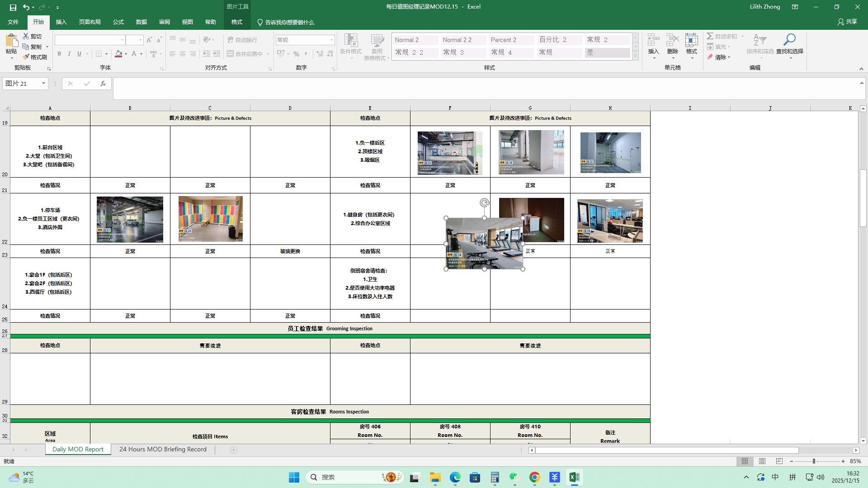Toggle Italic formatting
The height and width of the screenshot is (488, 868).
(69, 54)
